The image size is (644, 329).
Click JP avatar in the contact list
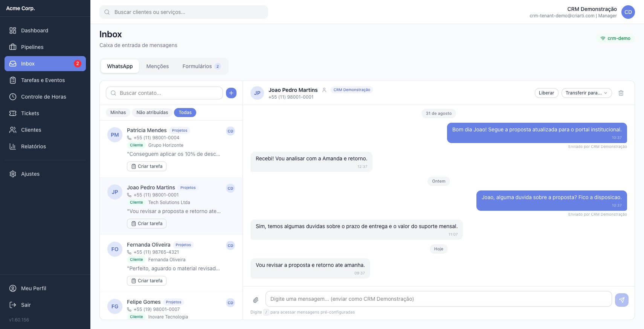click(115, 192)
